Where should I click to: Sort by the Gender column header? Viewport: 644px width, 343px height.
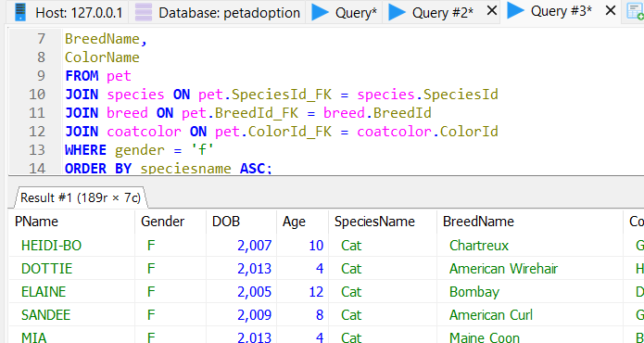point(170,222)
